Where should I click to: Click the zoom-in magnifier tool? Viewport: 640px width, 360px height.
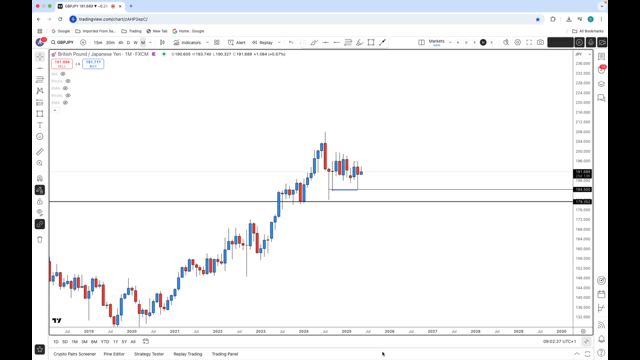[40, 163]
